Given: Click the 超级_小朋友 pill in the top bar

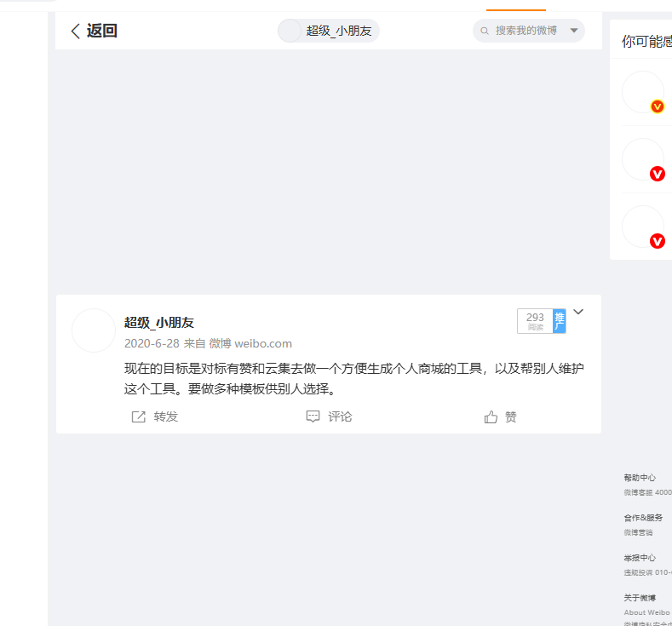Looking at the screenshot, I should [329, 31].
